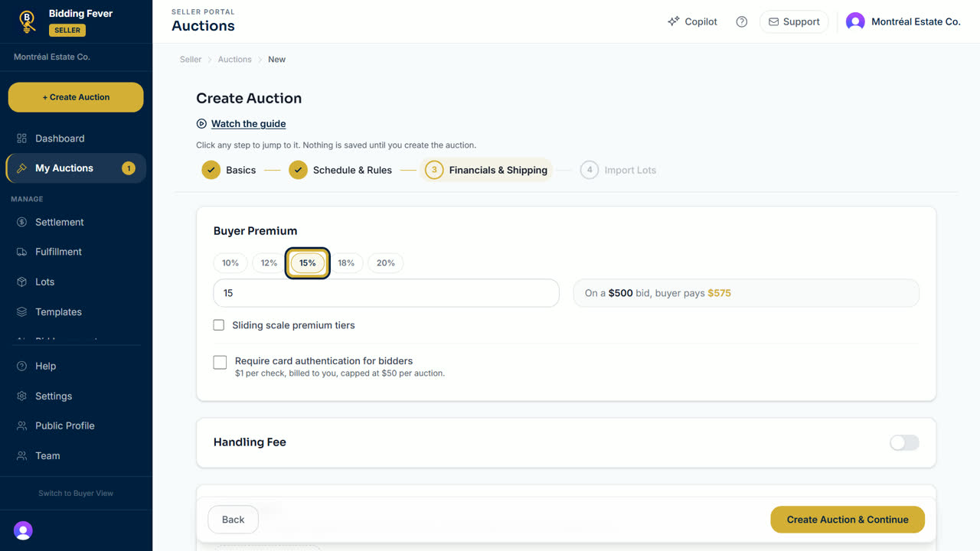Check Require card authentication for bidders

(220, 362)
